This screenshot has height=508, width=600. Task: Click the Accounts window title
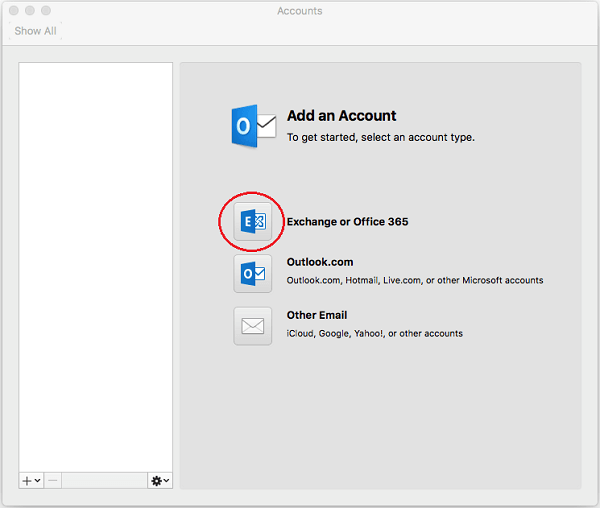pyautogui.click(x=300, y=11)
